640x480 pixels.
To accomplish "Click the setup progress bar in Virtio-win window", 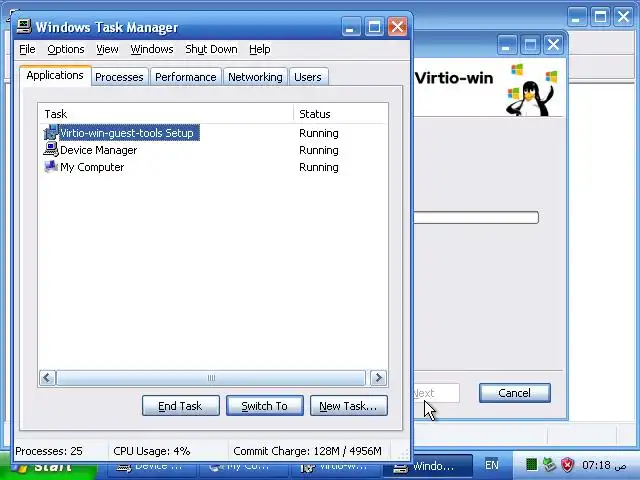I will 476,218.
